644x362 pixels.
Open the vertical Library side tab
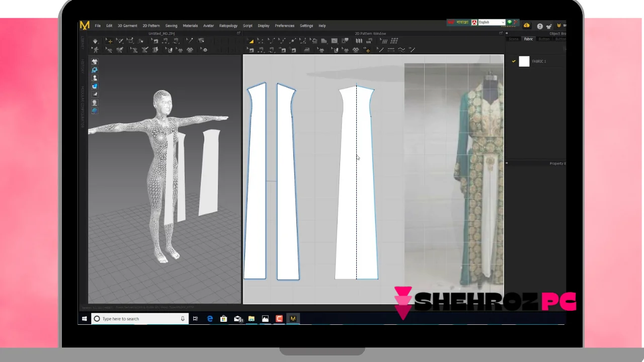pos(83,42)
